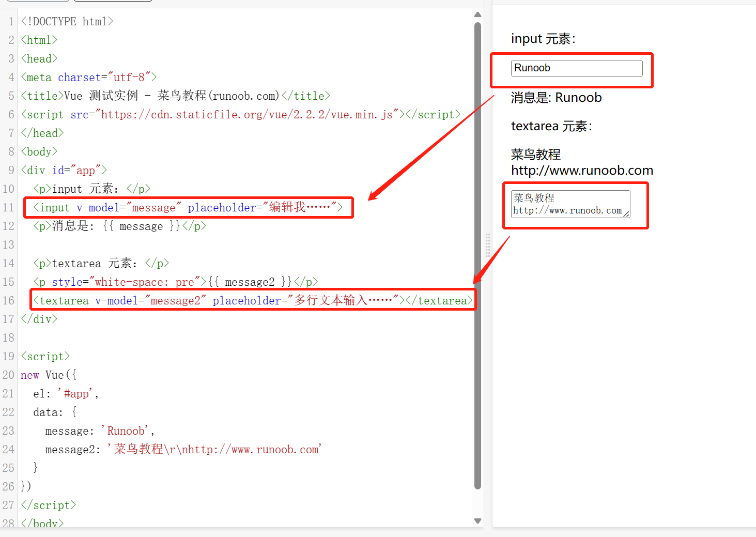The width and height of the screenshot is (756, 537).
Task: Click inside the textarea showing 菜鸟教程
Action: pyautogui.click(x=570, y=204)
